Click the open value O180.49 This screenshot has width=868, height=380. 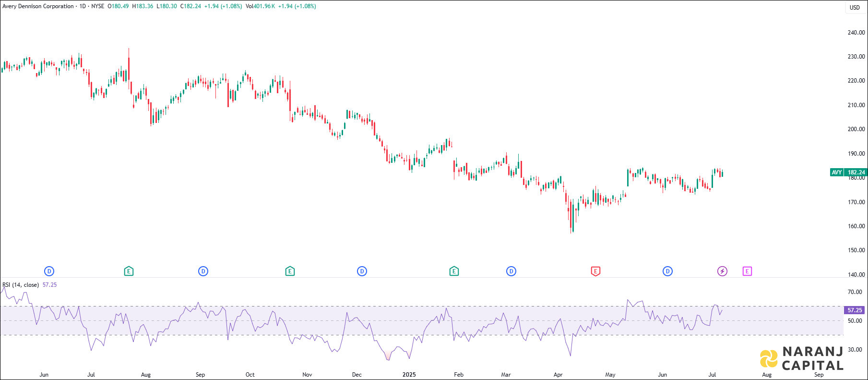pos(118,6)
